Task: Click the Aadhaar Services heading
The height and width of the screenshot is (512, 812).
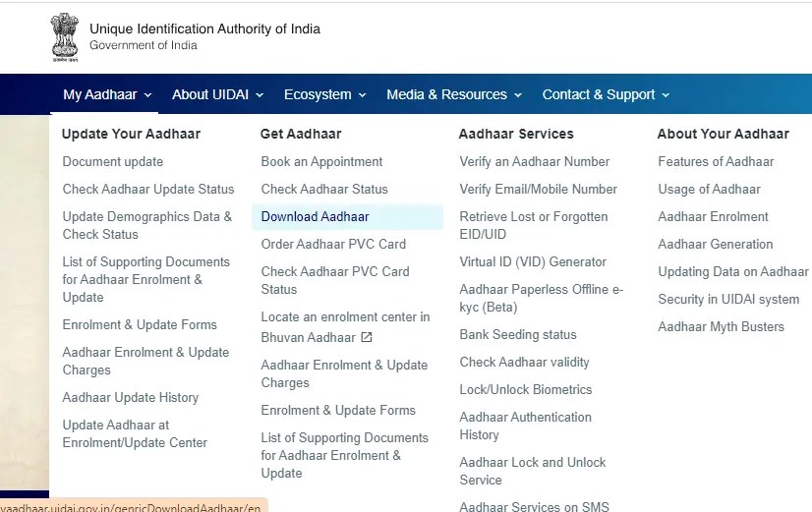Action: [x=516, y=134]
